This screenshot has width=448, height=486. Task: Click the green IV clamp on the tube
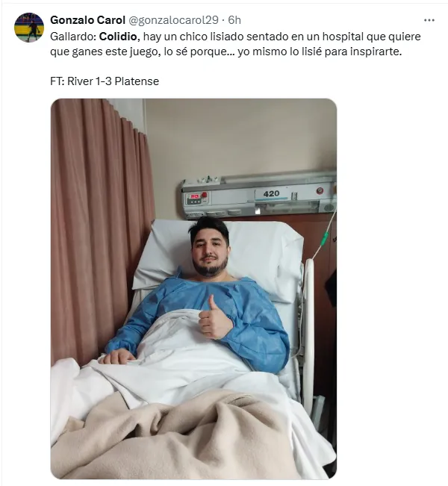pos(324,238)
